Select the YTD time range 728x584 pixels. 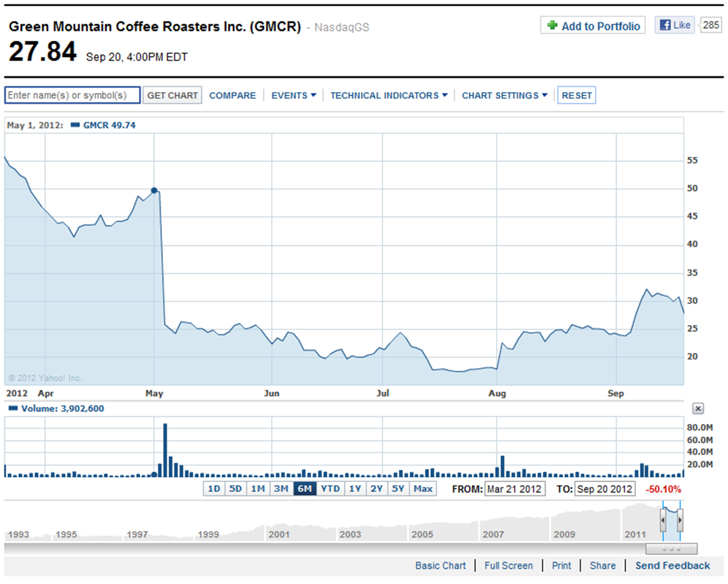[x=330, y=489]
